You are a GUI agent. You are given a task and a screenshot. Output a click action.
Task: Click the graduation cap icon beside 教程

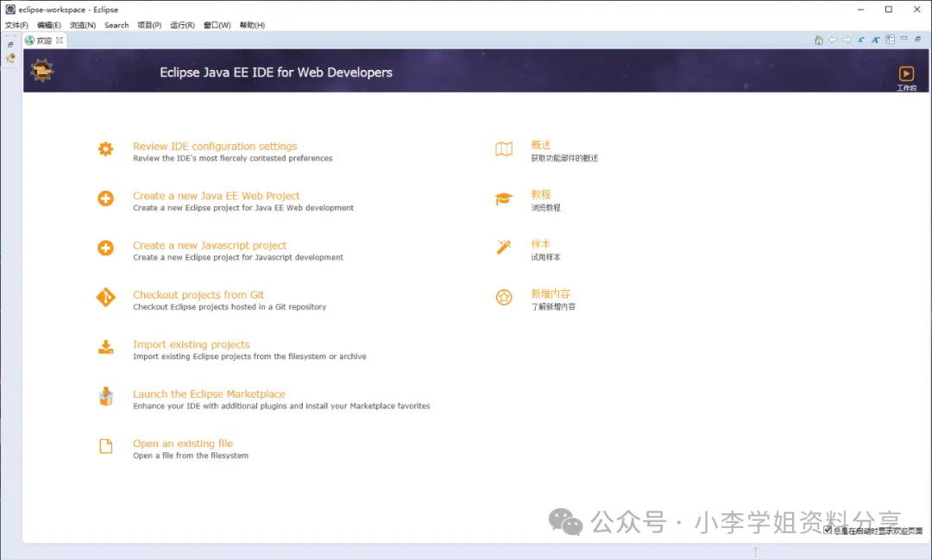(504, 198)
